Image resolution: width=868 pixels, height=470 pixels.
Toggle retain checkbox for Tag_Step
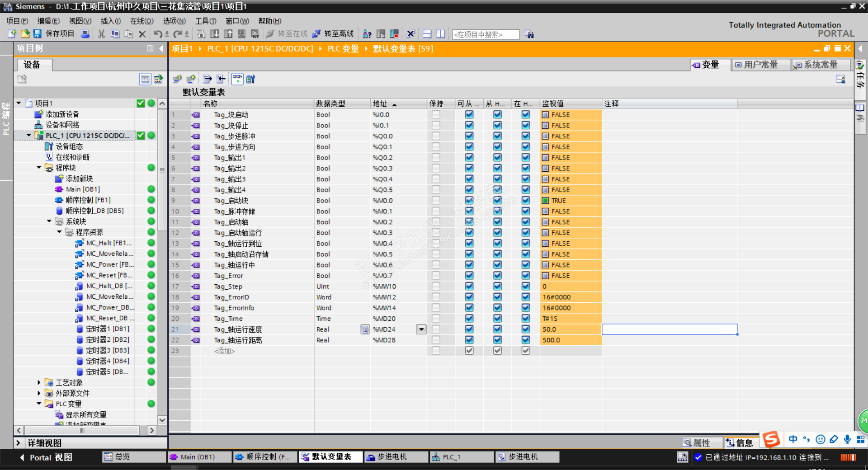click(436, 287)
